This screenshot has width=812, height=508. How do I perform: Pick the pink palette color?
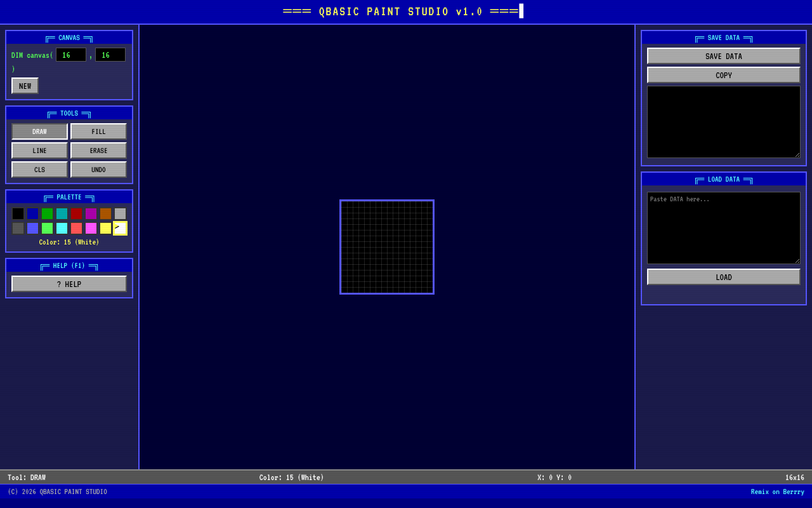(x=91, y=228)
